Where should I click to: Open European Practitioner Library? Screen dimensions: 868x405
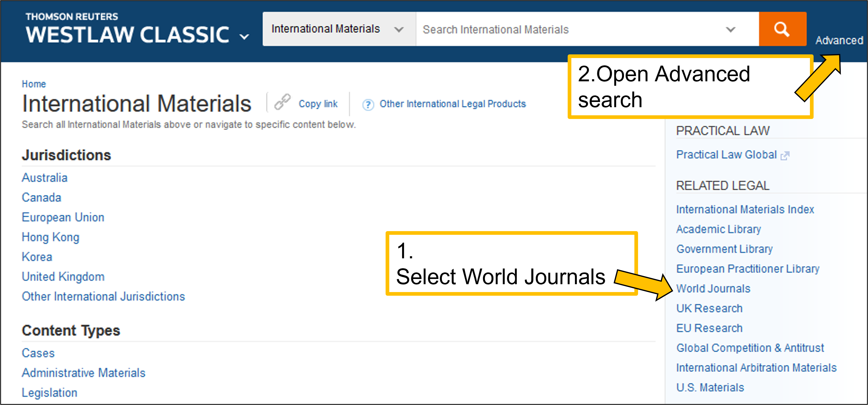[x=748, y=269]
